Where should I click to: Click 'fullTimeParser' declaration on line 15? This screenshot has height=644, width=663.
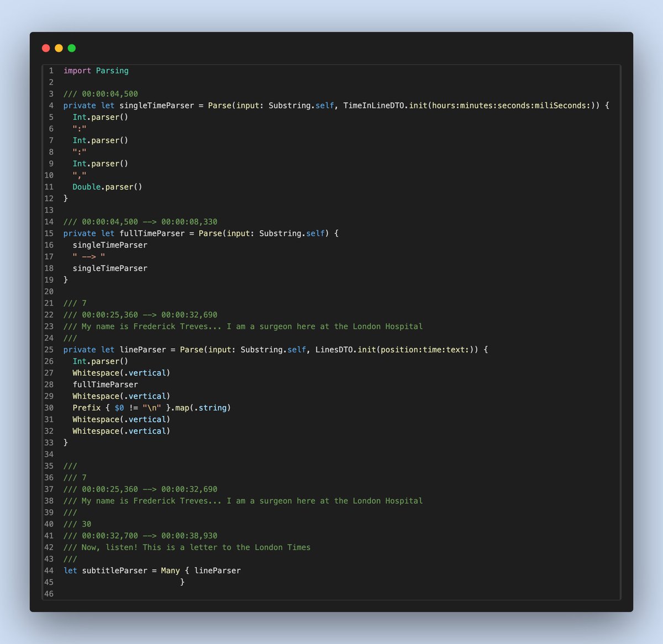(152, 233)
